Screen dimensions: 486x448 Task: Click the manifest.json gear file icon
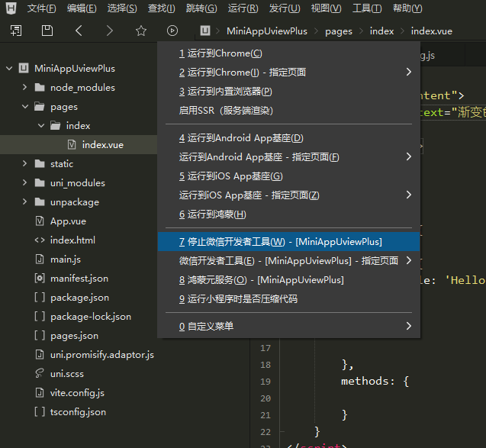pos(40,278)
